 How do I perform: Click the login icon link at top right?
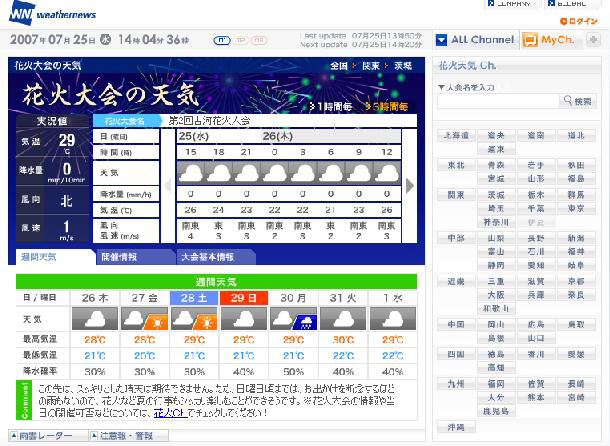click(580, 21)
